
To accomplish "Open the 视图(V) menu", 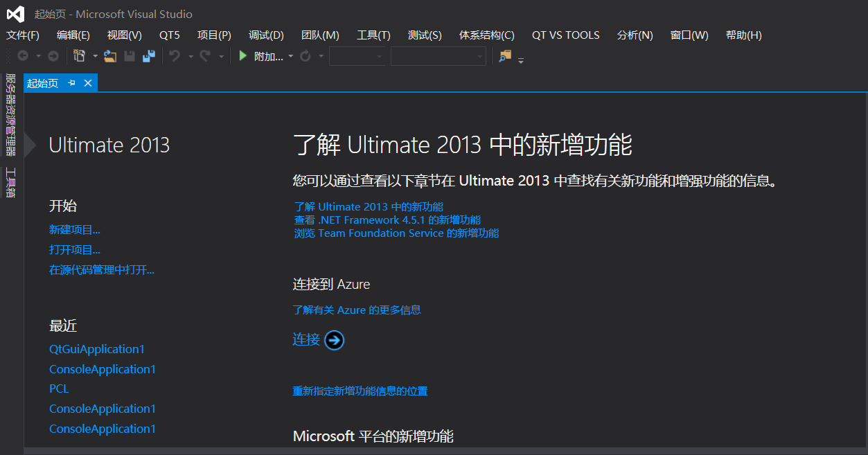I will point(125,35).
